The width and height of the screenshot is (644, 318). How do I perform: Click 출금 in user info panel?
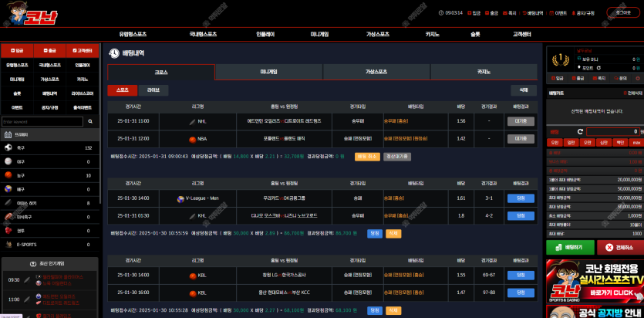pyautogui.click(x=578, y=78)
